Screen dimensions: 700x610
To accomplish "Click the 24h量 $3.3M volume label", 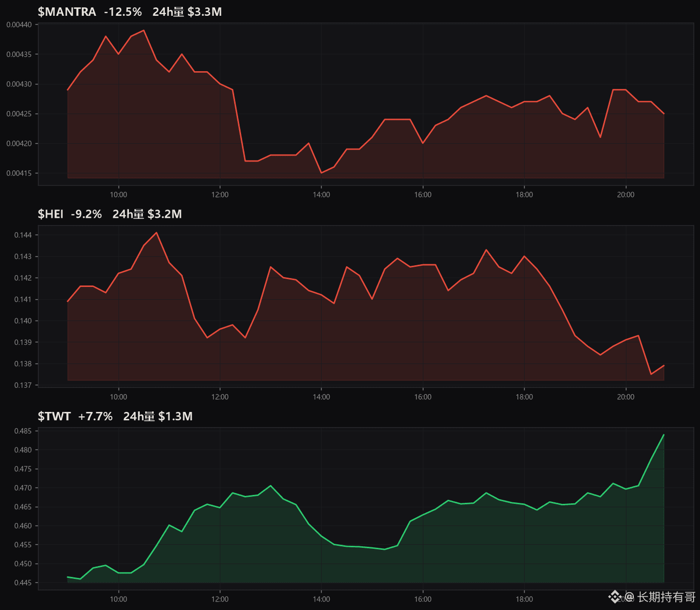I will pyautogui.click(x=187, y=12).
